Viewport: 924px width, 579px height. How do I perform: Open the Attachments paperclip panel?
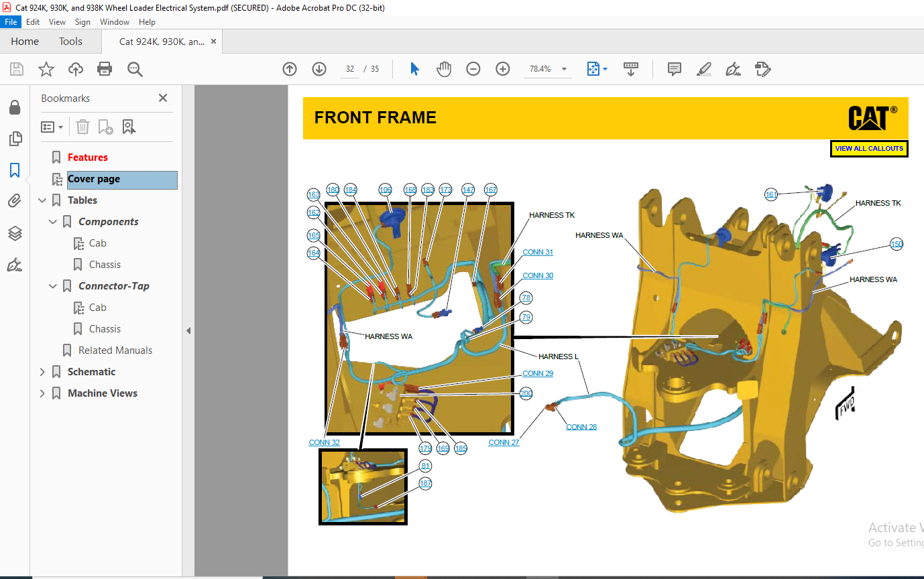(x=15, y=201)
